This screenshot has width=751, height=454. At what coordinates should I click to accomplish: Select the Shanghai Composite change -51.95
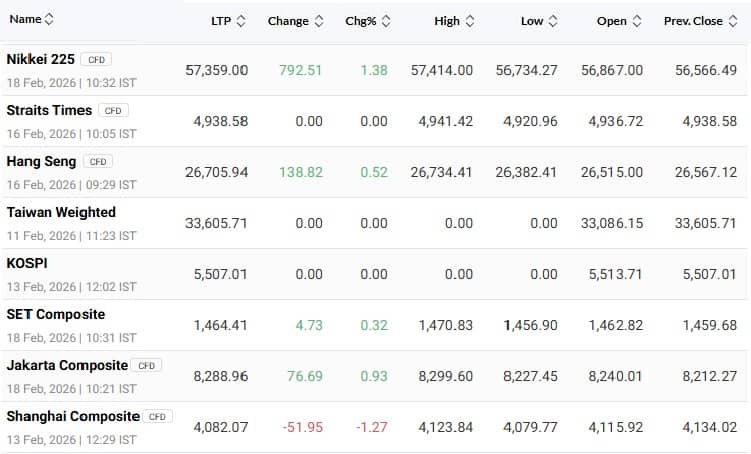coord(303,427)
